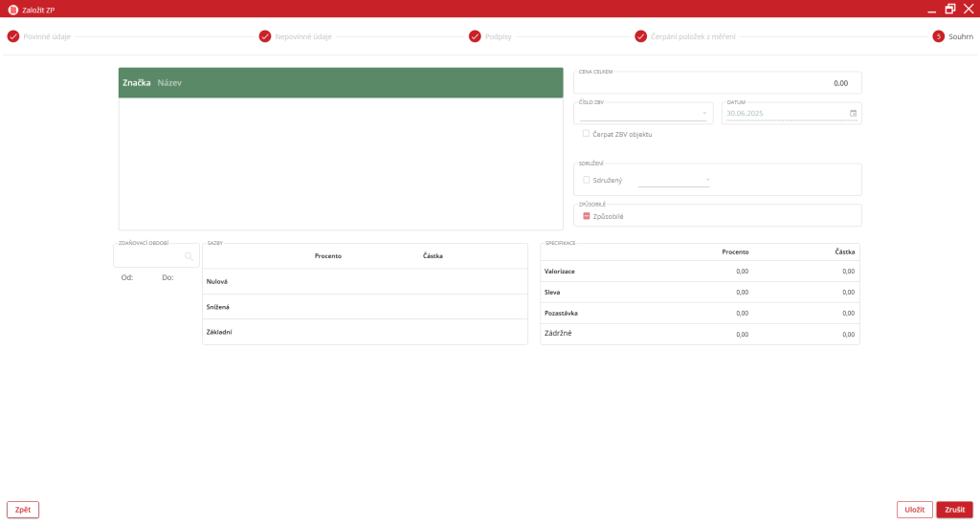980x525 pixels.
Task: Cancel with the Zrušit button
Action: click(954, 510)
